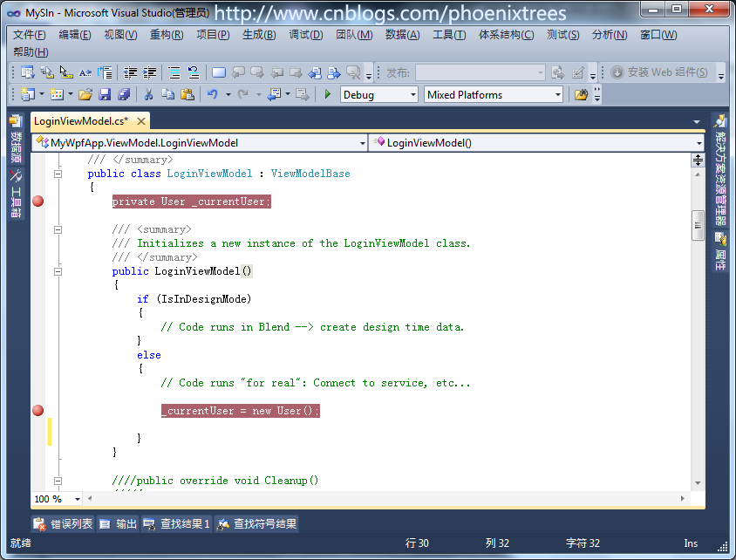736x560 pixels.
Task: Collapse the LoginViewModel class outline
Action: tap(58, 174)
